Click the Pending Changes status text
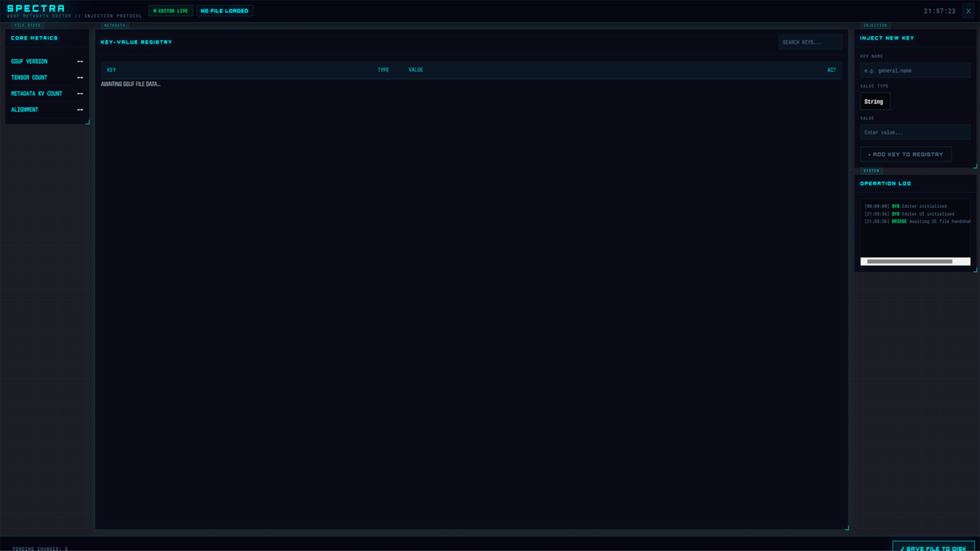Viewport: 980px width, 551px height. 40,549
